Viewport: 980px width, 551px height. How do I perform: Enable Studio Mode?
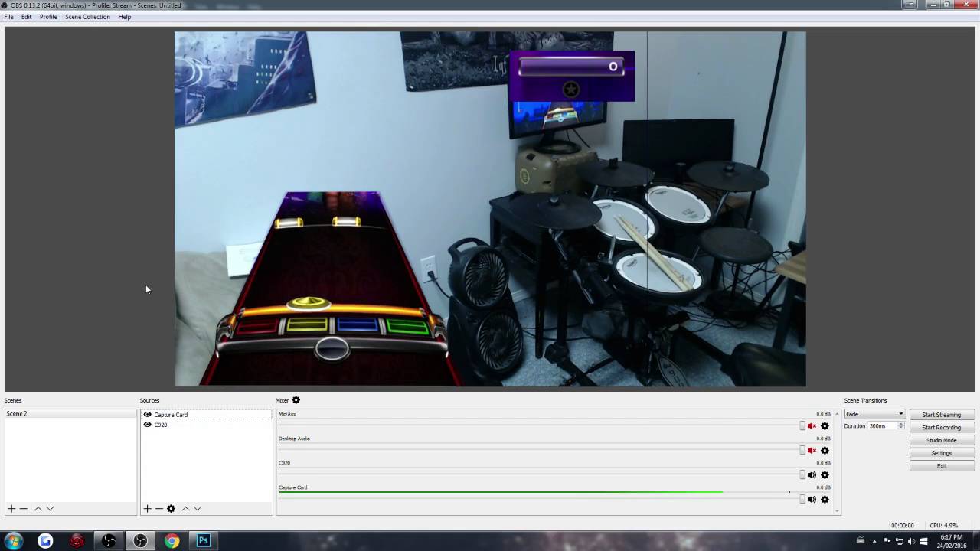click(x=942, y=440)
